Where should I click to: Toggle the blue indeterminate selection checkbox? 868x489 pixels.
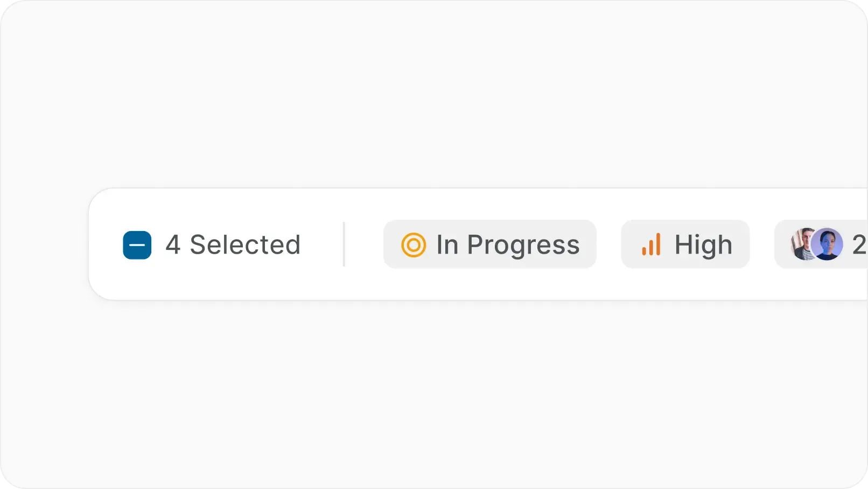[137, 245]
